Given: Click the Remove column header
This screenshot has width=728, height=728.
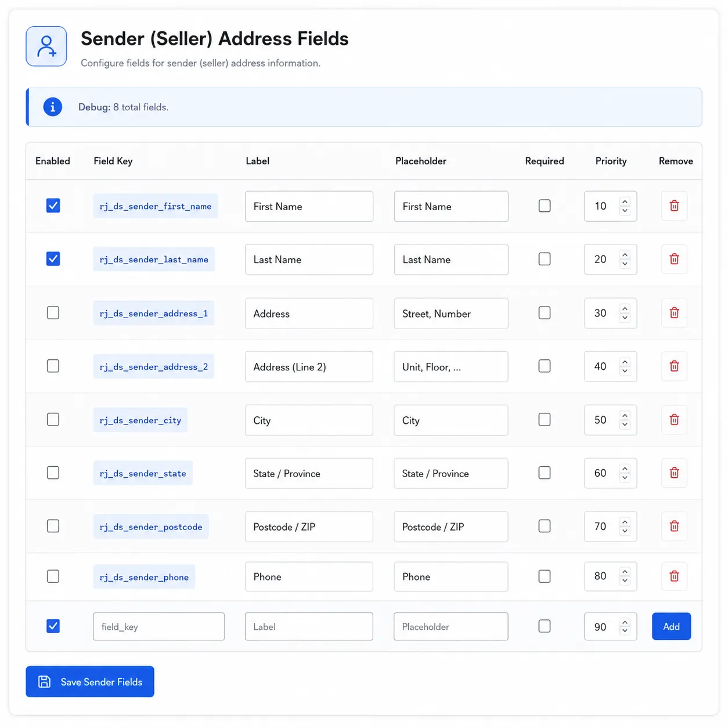Looking at the screenshot, I should pos(676,161).
